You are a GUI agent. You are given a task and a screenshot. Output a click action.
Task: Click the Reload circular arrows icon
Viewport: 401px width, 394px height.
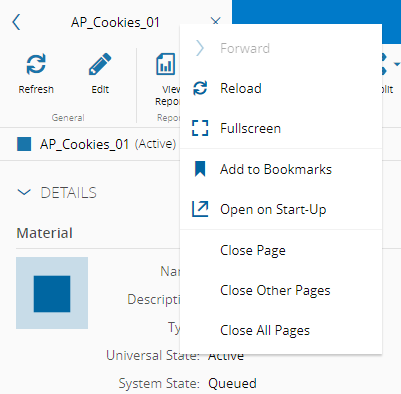tap(200, 89)
